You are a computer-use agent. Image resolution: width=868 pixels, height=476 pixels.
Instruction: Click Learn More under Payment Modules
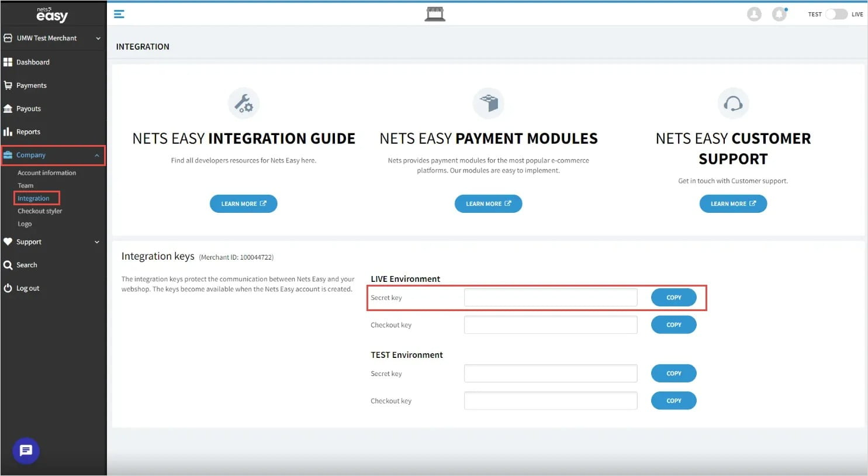[x=488, y=203]
